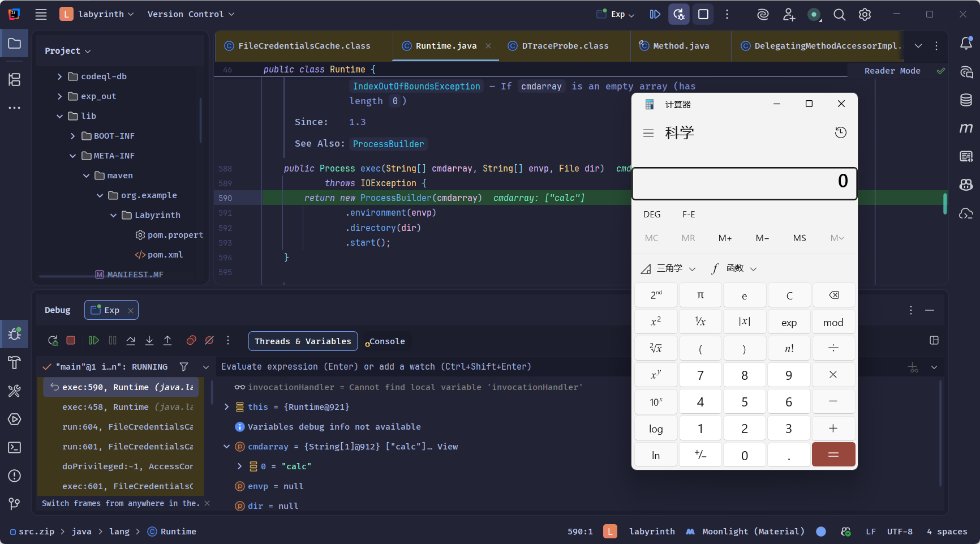Toggle Mute Breakpoints in the debug toolbar
Screen dimensions: 980x544
[209, 340]
